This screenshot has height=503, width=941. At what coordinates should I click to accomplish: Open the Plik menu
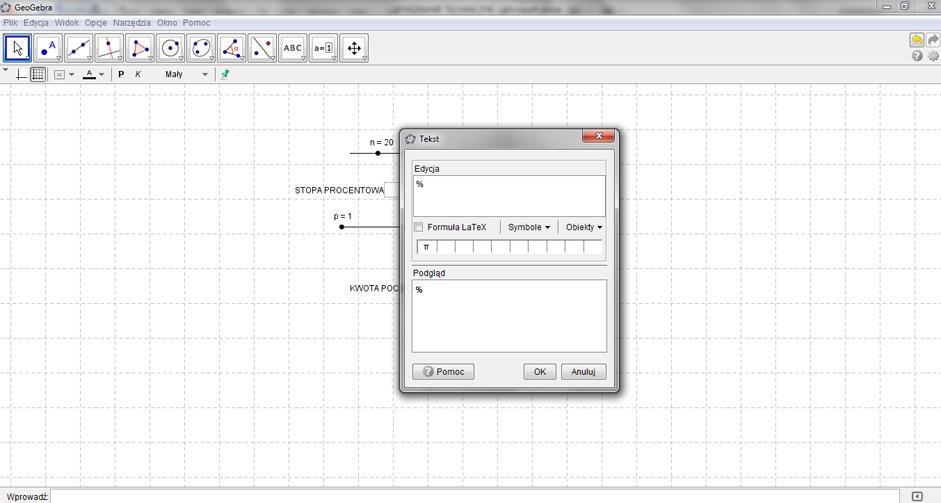pos(10,23)
